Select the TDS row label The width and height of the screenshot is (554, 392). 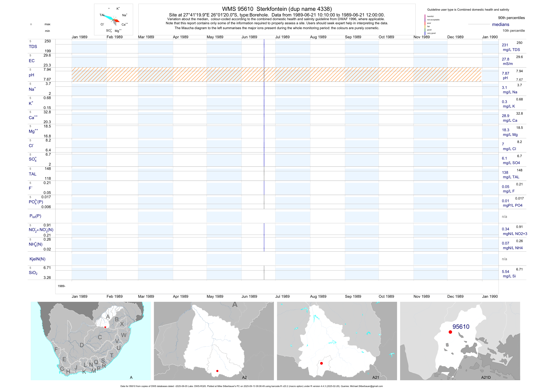[33, 47]
